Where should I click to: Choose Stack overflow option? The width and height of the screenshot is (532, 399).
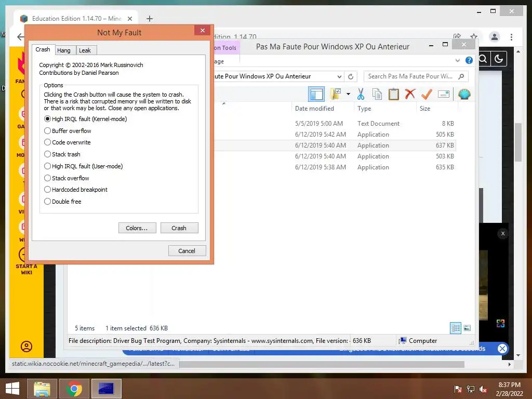[67, 178]
